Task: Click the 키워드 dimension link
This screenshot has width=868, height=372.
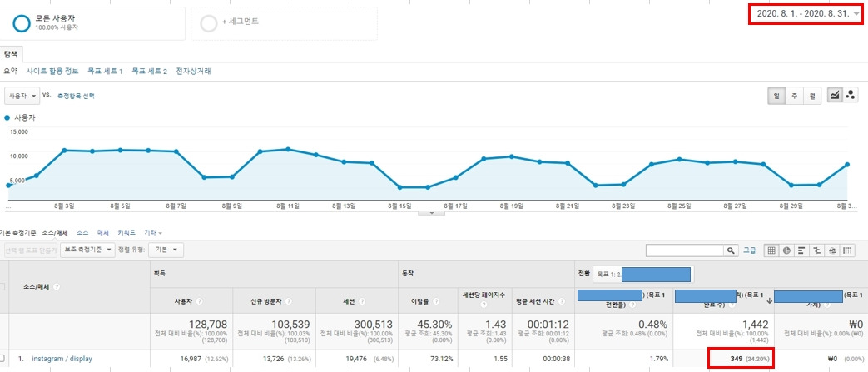Action: [126, 233]
